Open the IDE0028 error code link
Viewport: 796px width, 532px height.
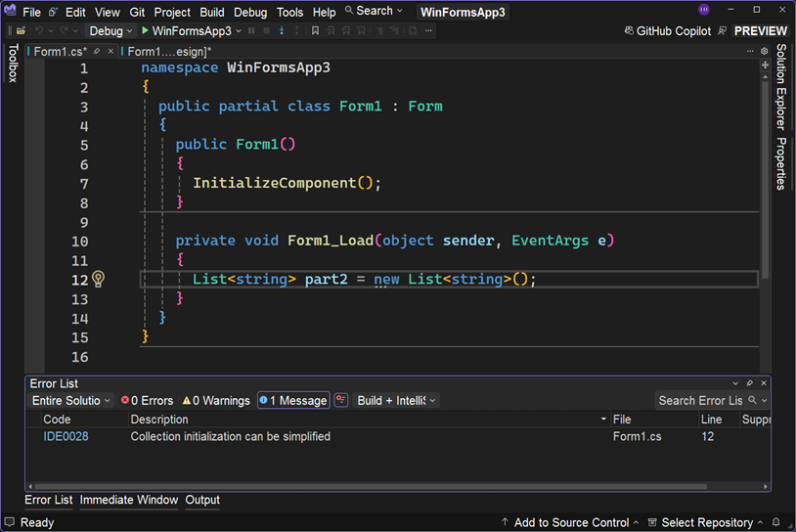[66, 436]
